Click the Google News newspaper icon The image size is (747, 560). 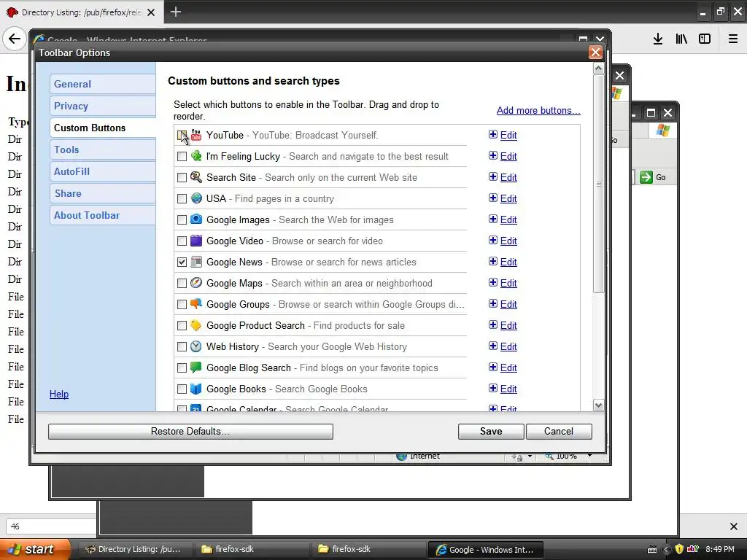pyautogui.click(x=196, y=262)
